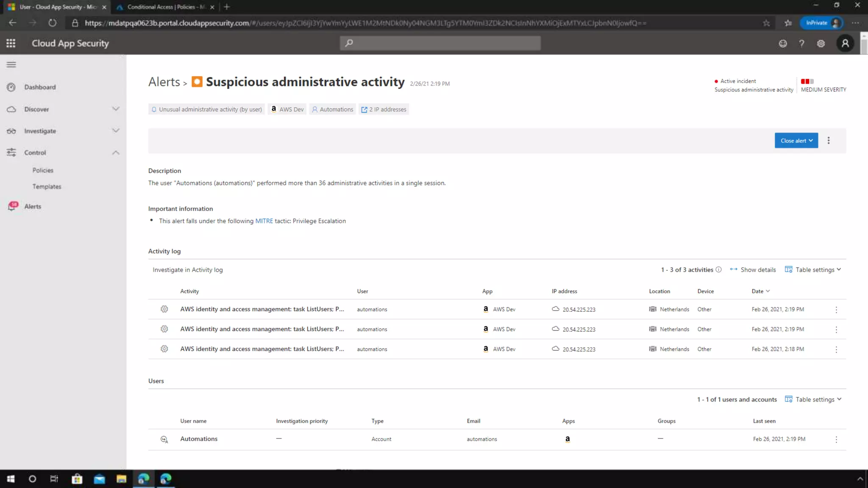Open the user account avatar icon

coord(845,43)
